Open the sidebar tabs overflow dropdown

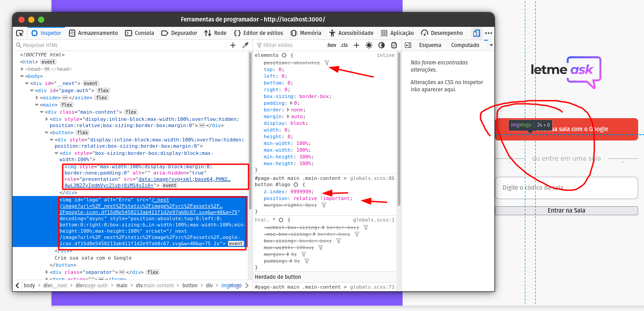491,45
